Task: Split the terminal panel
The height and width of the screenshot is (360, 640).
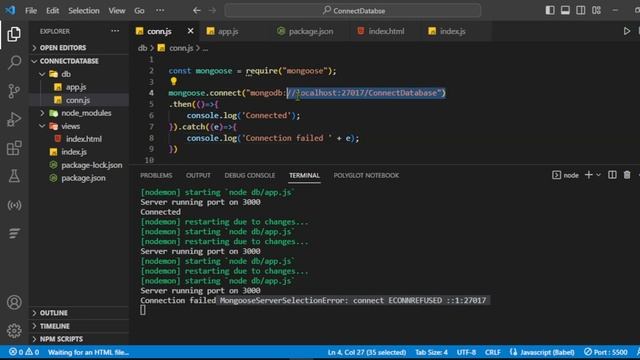Action: click(x=612, y=175)
